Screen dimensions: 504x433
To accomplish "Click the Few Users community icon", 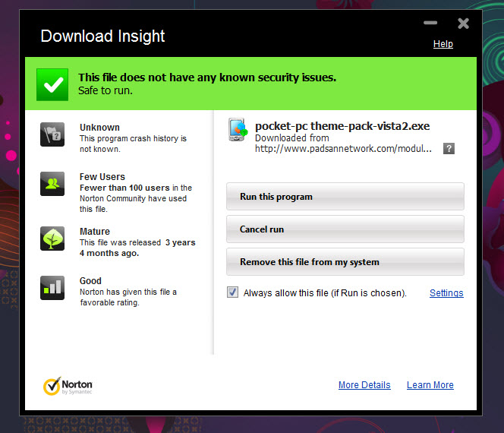I will [52, 184].
